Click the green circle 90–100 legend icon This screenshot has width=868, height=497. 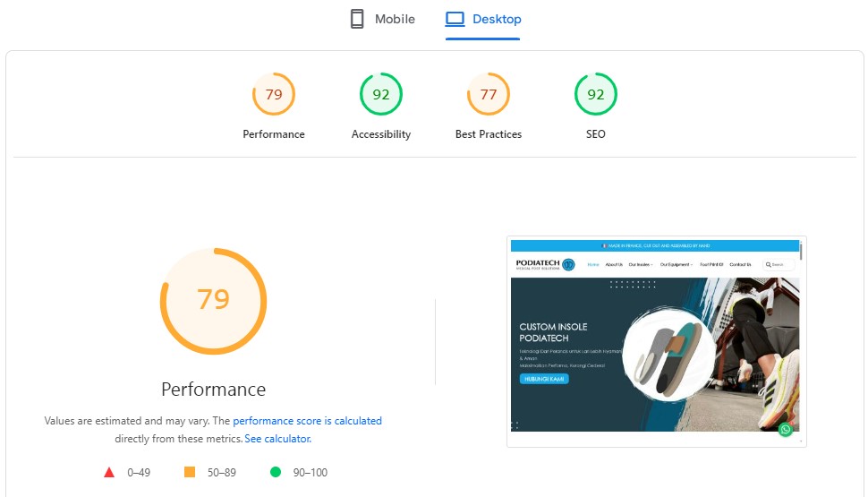(x=276, y=472)
